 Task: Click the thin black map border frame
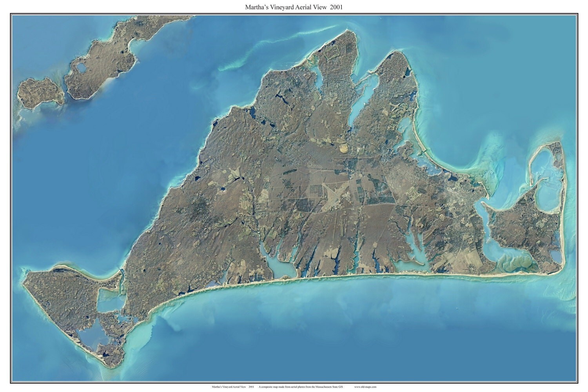(x=10, y=196)
